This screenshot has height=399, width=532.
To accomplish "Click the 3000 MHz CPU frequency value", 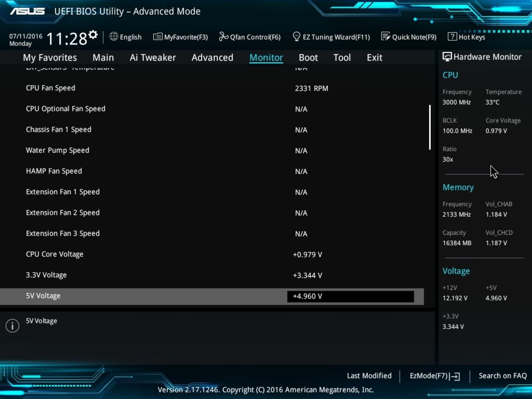I will [x=457, y=102].
